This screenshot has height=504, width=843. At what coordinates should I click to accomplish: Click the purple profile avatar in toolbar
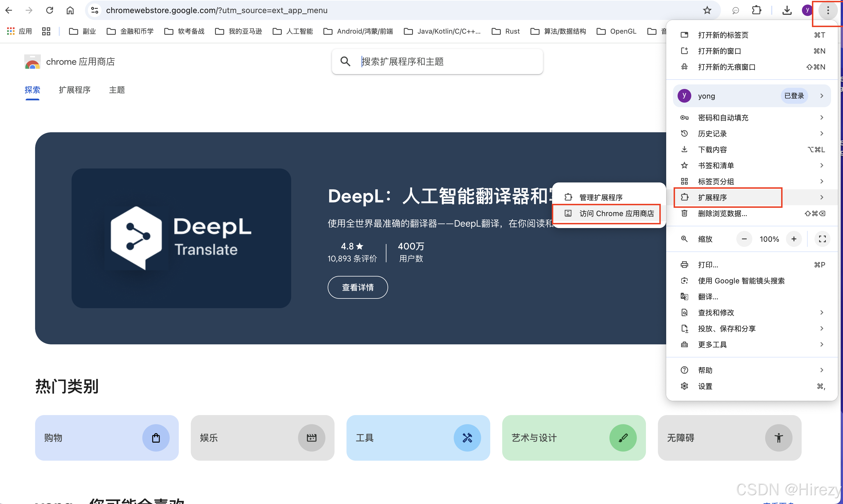(x=807, y=10)
